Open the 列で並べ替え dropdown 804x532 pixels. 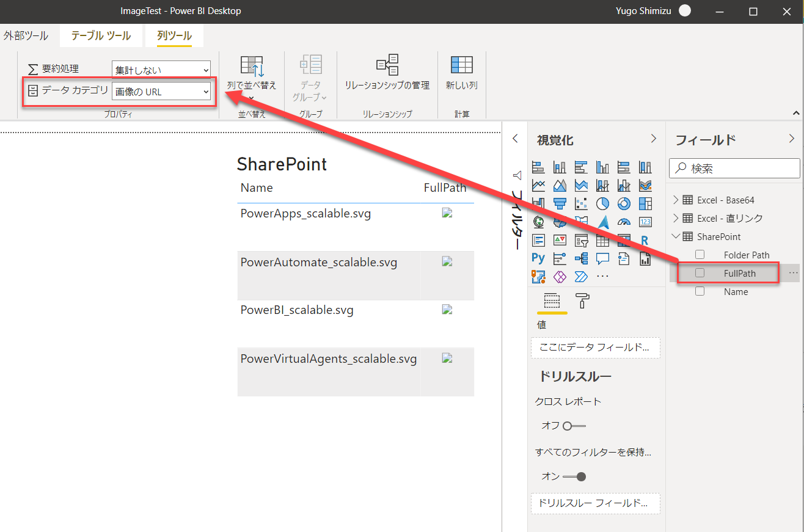(x=252, y=79)
